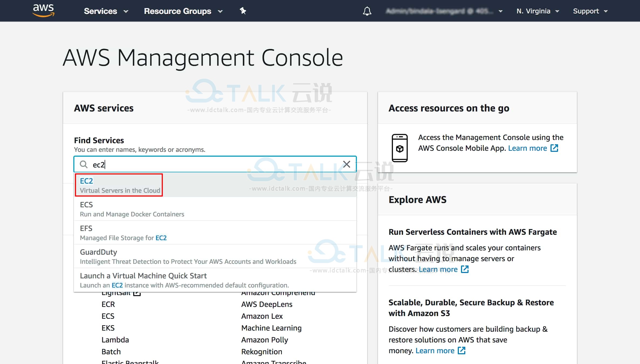Open the Resource Groups dropdown menu
640x364 pixels.
[183, 11]
